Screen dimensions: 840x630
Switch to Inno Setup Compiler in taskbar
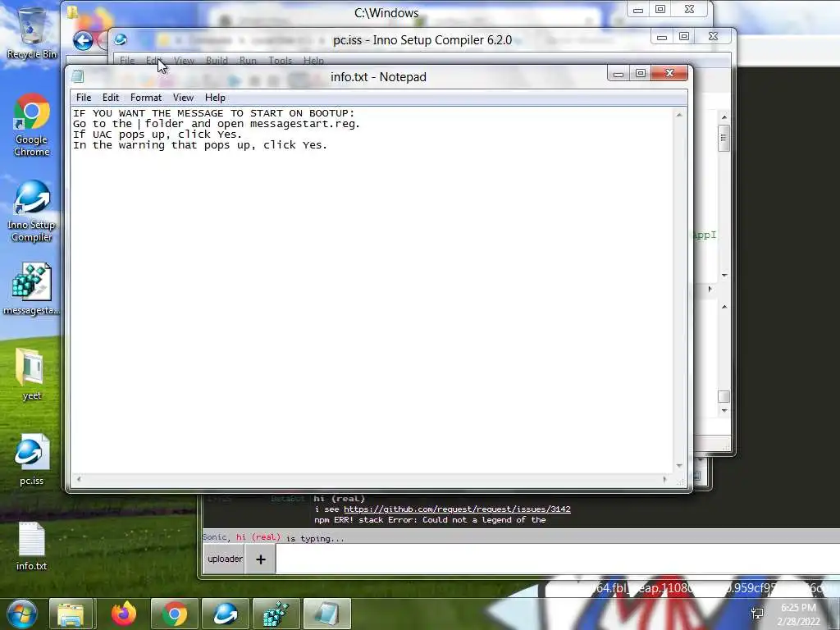(x=226, y=614)
